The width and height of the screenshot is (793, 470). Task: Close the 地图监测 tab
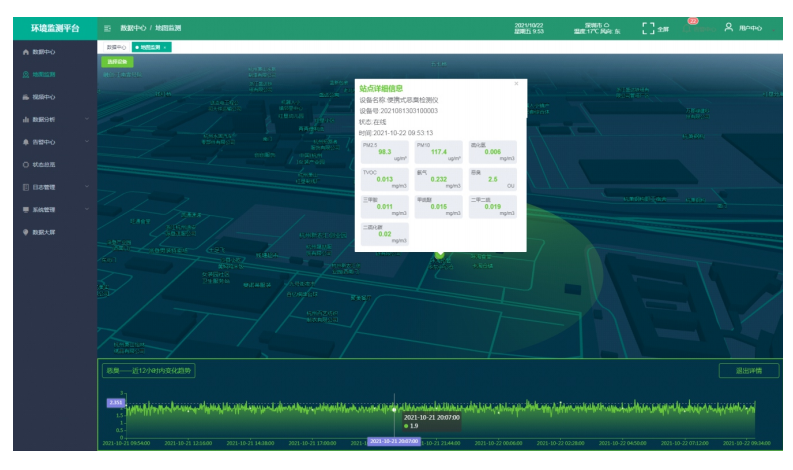point(165,47)
